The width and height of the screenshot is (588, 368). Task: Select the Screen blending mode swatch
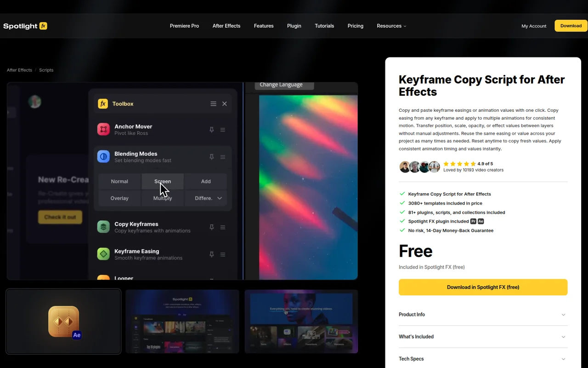(x=162, y=181)
